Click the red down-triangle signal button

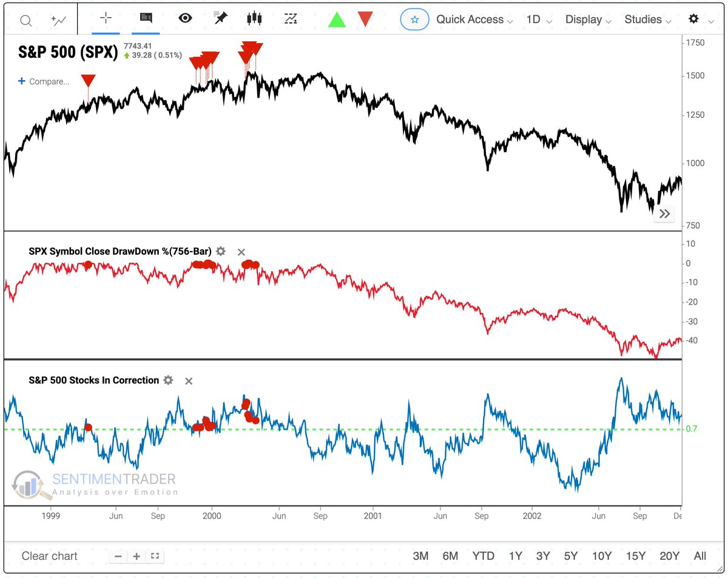365,19
